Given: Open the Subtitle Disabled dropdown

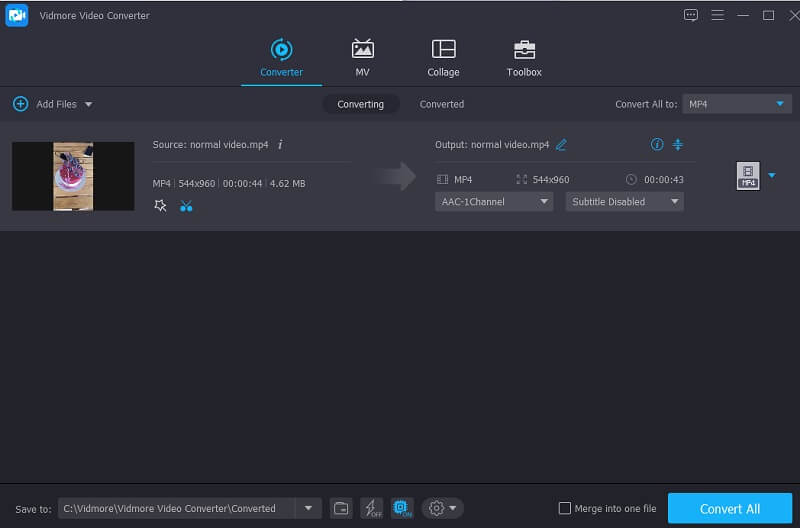Looking at the screenshot, I should point(624,202).
